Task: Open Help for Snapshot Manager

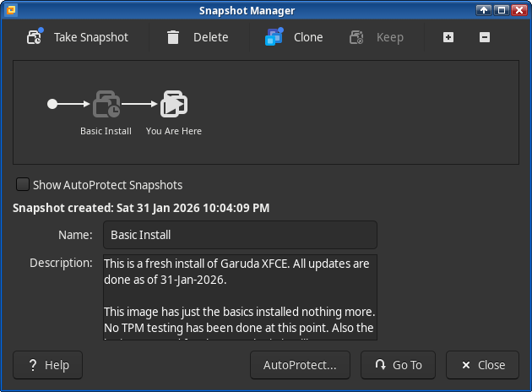Action: point(47,365)
